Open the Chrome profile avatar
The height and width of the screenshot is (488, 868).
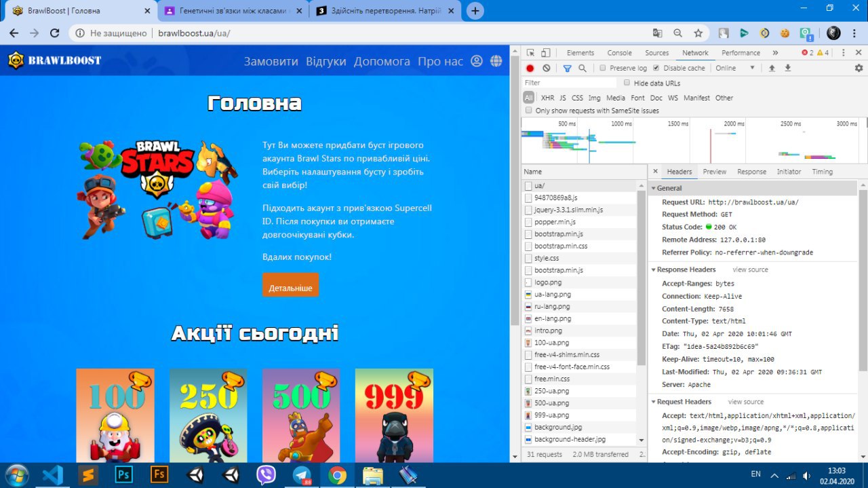coord(833,33)
